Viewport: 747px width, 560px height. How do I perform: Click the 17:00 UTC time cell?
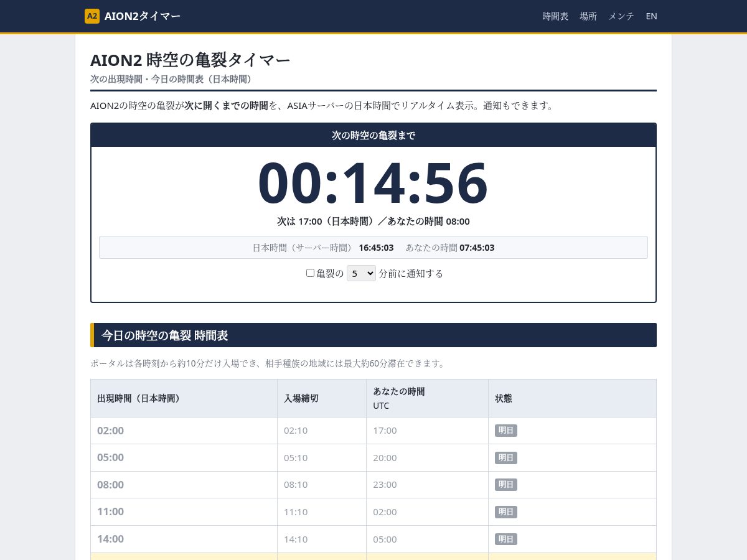click(427, 431)
